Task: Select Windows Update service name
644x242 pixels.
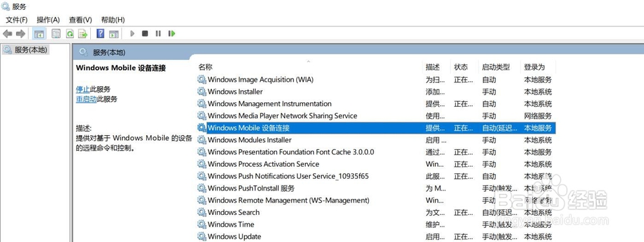Action: coord(234,236)
